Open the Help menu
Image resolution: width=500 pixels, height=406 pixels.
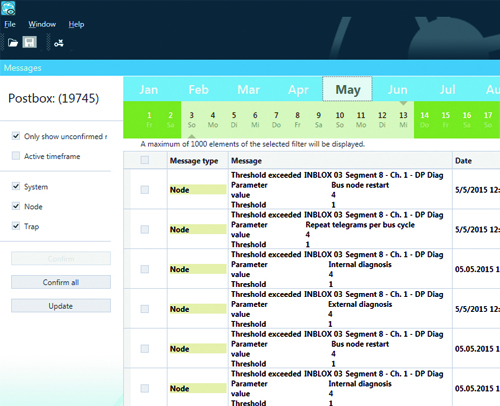[x=76, y=24]
